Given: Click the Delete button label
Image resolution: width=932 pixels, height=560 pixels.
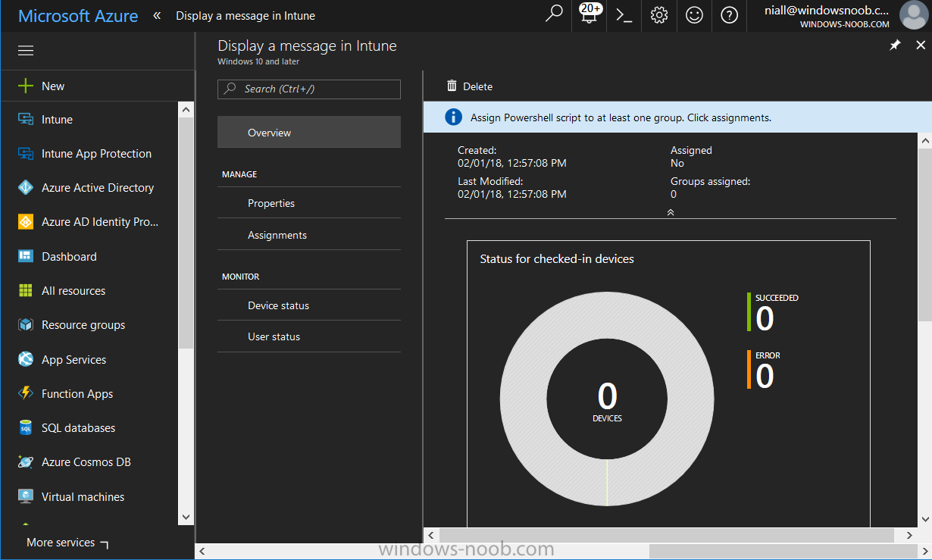Looking at the screenshot, I should point(477,86).
